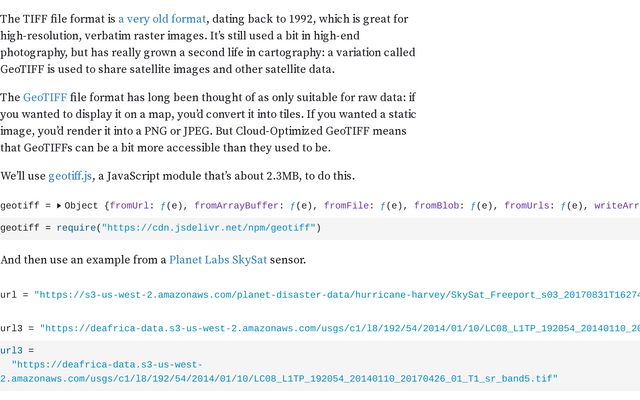Image resolution: width=640 pixels, height=400 pixels.
Task: Follow the geotiff.js link
Action: [x=70, y=176]
